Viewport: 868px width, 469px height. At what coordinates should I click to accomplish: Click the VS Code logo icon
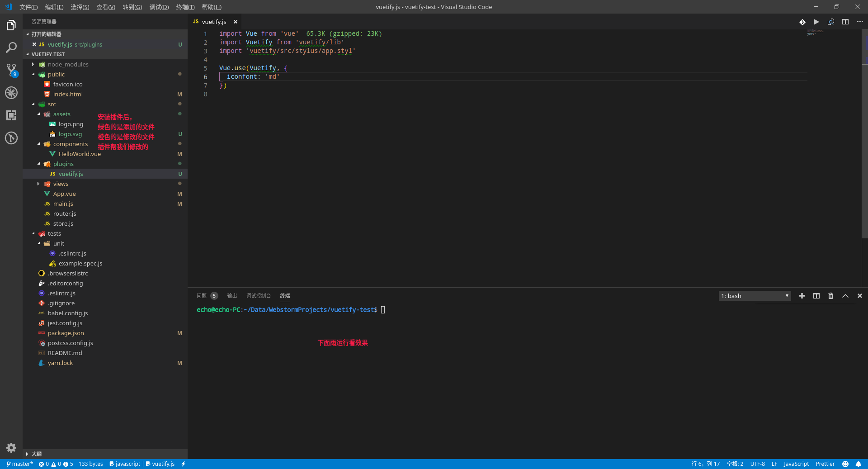tap(8, 7)
